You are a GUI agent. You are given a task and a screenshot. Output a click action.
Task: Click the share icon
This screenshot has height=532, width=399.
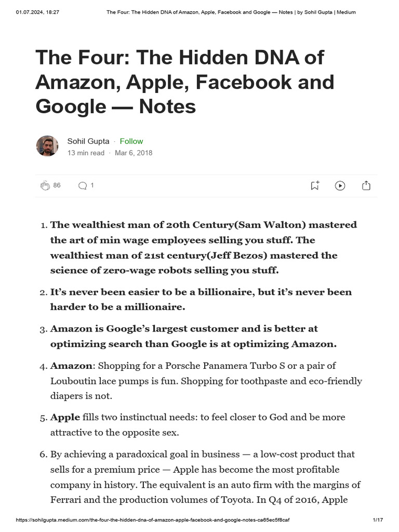[366, 185]
